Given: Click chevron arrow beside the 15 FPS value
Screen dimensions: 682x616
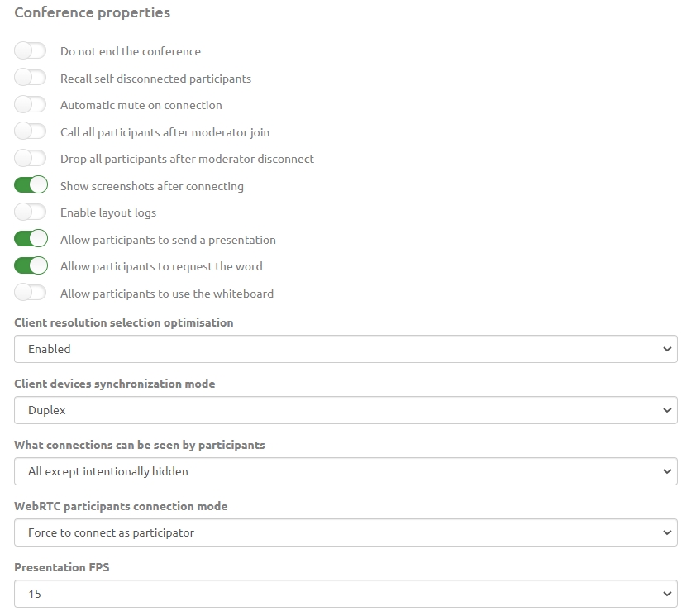Looking at the screenshot, I should click(667, 594).
